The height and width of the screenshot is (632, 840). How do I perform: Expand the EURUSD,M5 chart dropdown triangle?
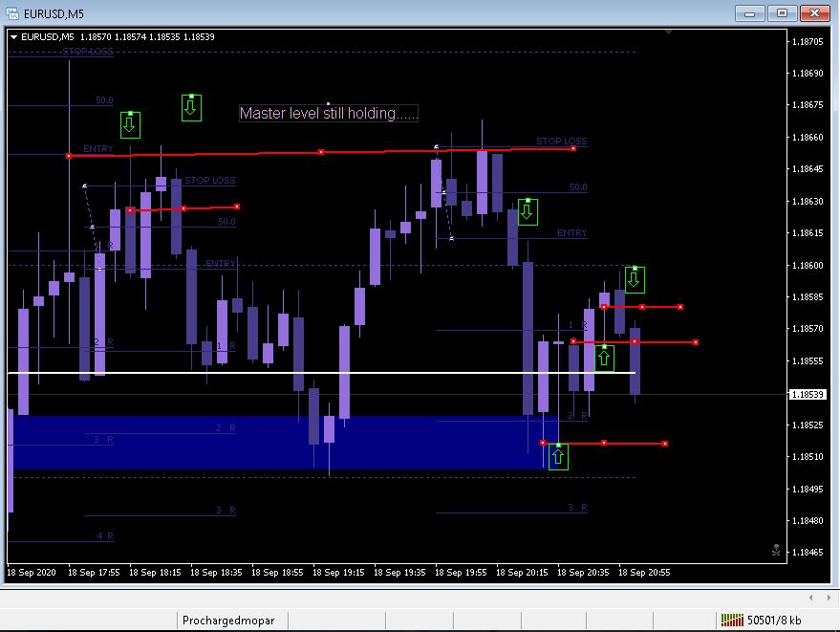click(14, 37)
